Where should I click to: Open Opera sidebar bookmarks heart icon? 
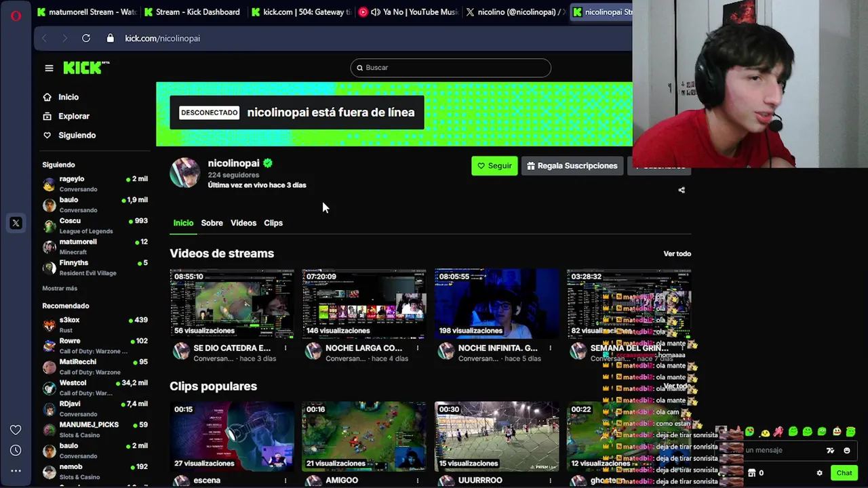(x=16, y=430)
